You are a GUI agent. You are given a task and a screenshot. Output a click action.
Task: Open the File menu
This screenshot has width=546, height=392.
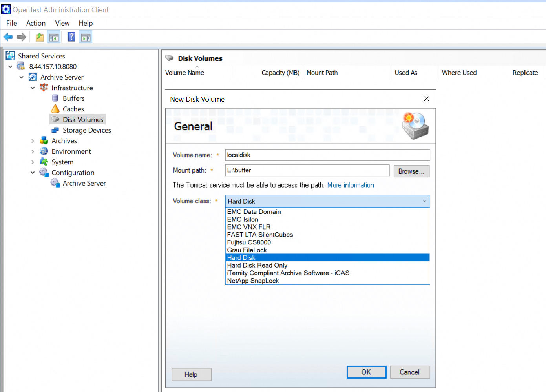click(x=12, y=23)
